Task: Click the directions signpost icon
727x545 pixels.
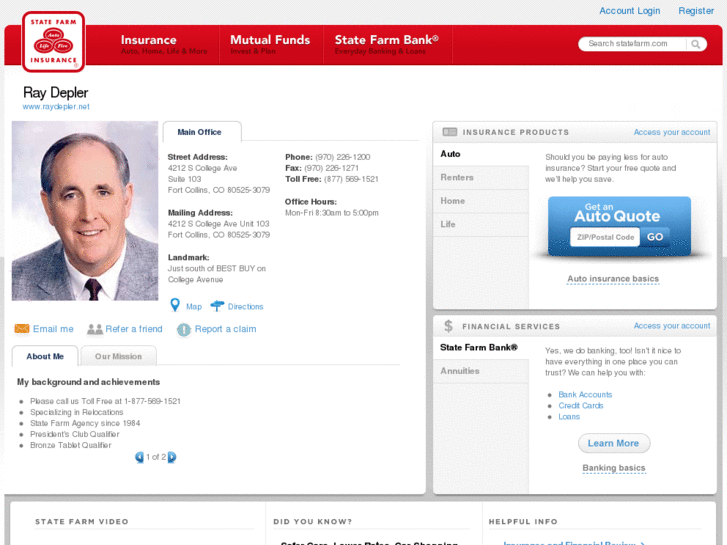Action: pyautogui.click(x=217, y=306)
